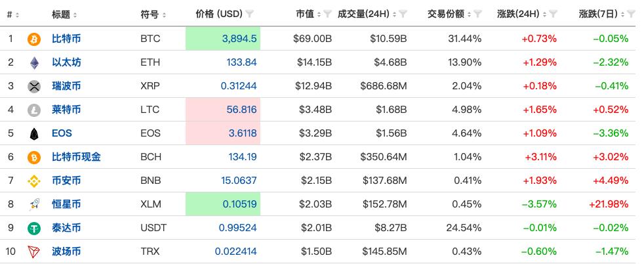Open the 市值 column filter
This screenshot has width=644, height=264.
(x=327, y=14)
